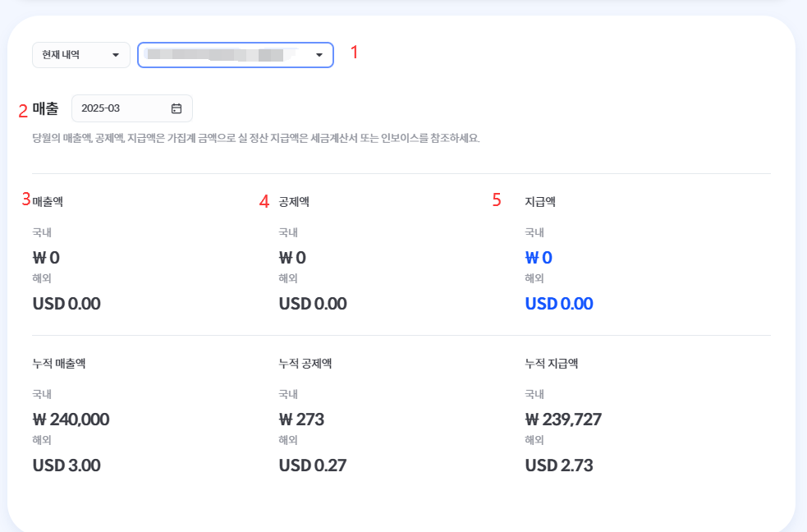Click the 2025-03 month input field

(131, 108)
